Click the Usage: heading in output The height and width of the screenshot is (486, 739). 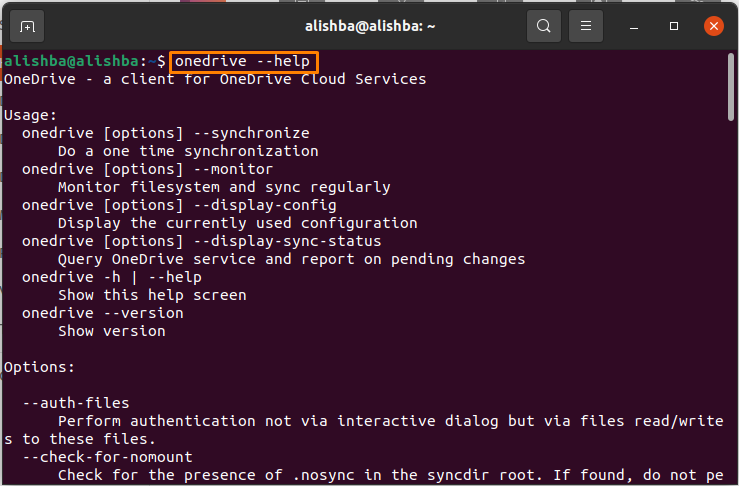pos(30,115)
